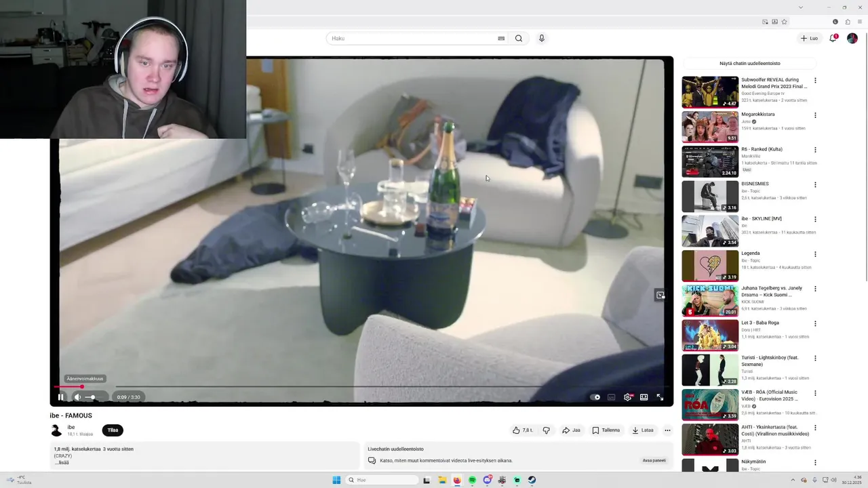Click page scrollbar on the right edge
Image resolution: width=868 pixels, height=488 pixels.
click(x=865, y=156)
